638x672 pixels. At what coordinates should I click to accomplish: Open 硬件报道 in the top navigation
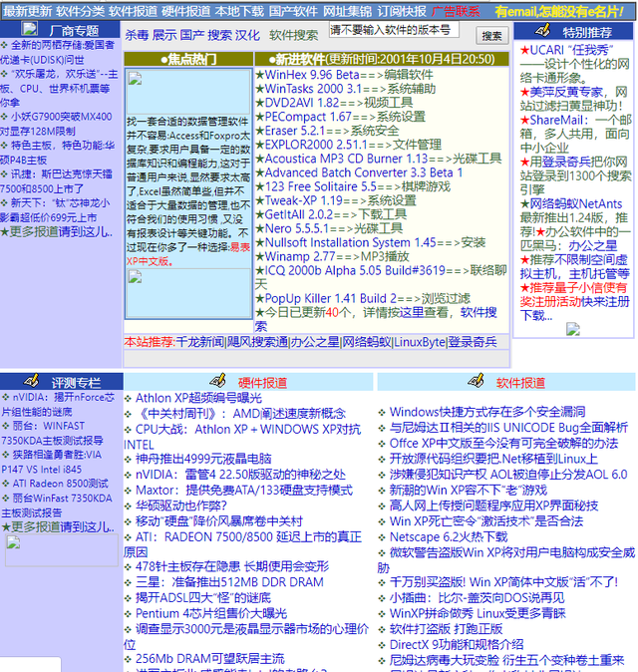coord(186,11)
